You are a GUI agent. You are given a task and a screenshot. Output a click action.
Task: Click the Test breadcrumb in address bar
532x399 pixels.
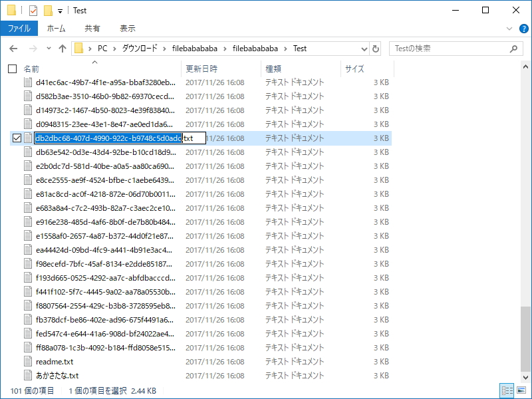(300, 49)
